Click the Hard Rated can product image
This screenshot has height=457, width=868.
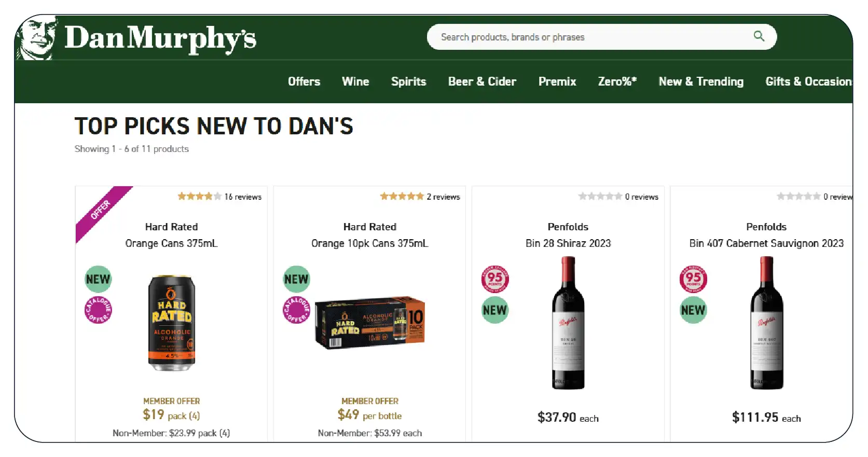tap(172, 323)
